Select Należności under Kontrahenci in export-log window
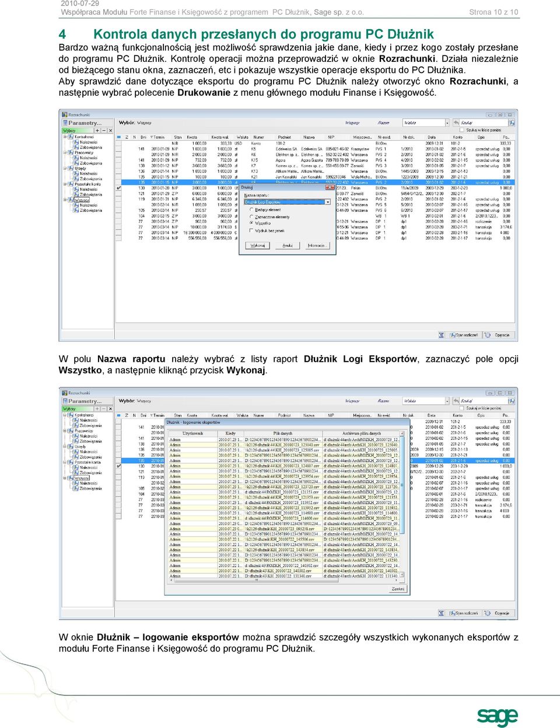This screenshot has width=560, height=728. (x=89, y=421)
